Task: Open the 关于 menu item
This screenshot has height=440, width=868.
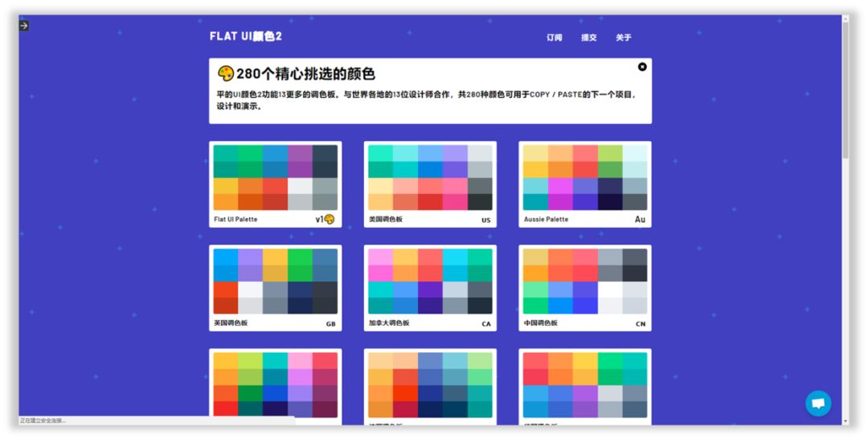Action: [x=624, y=38]
